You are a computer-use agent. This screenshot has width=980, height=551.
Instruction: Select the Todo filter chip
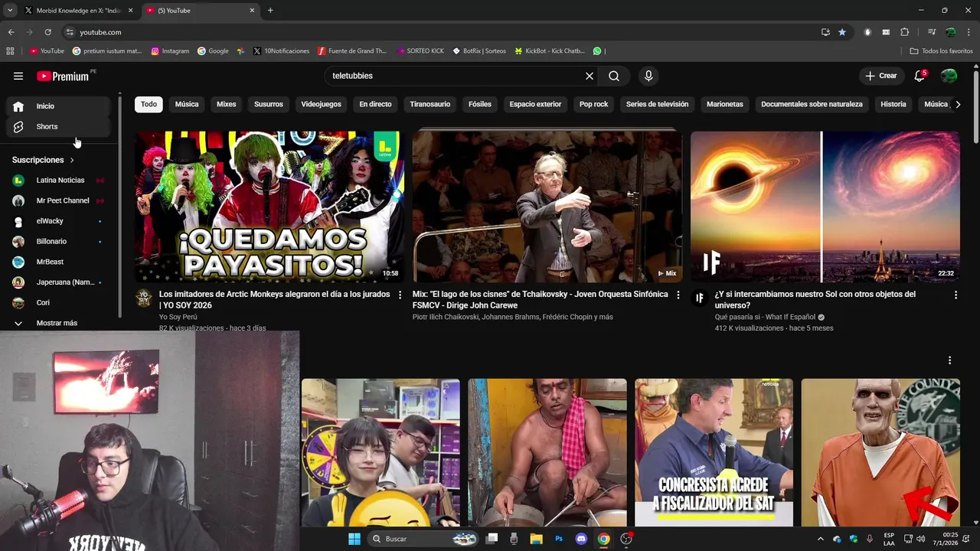point(149,104)
